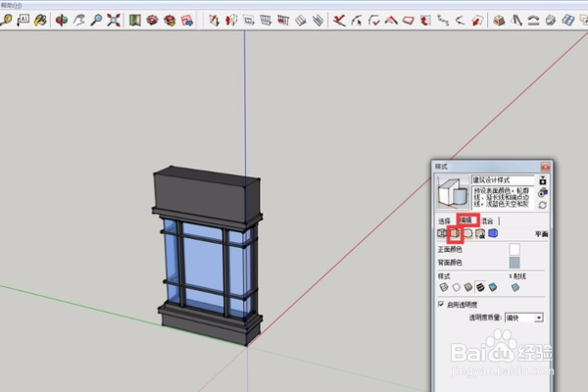
Task: Click the style name input field
Action: click(x=503, y=179)
